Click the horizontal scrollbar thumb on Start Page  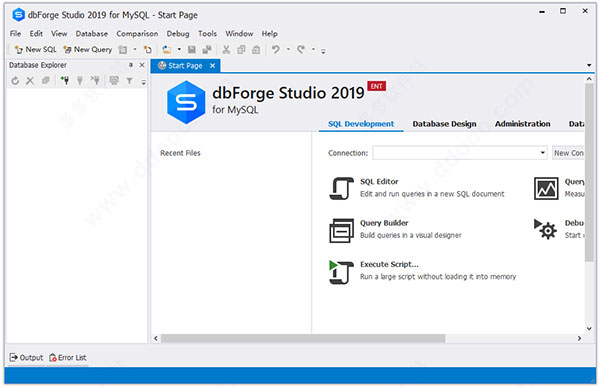click(x=303, y=338)
